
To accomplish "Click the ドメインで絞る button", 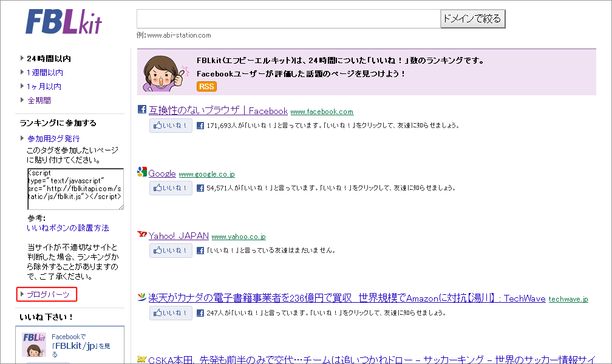I will coord(472,19).
